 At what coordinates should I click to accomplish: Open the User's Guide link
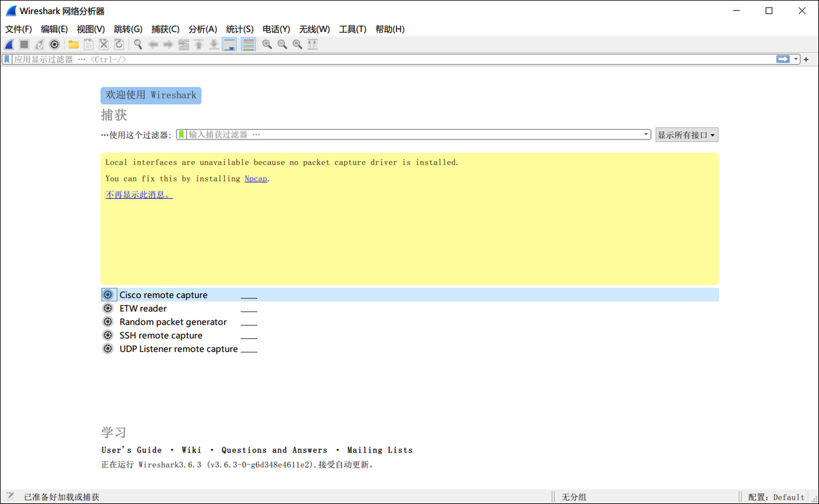click(132, 450)
